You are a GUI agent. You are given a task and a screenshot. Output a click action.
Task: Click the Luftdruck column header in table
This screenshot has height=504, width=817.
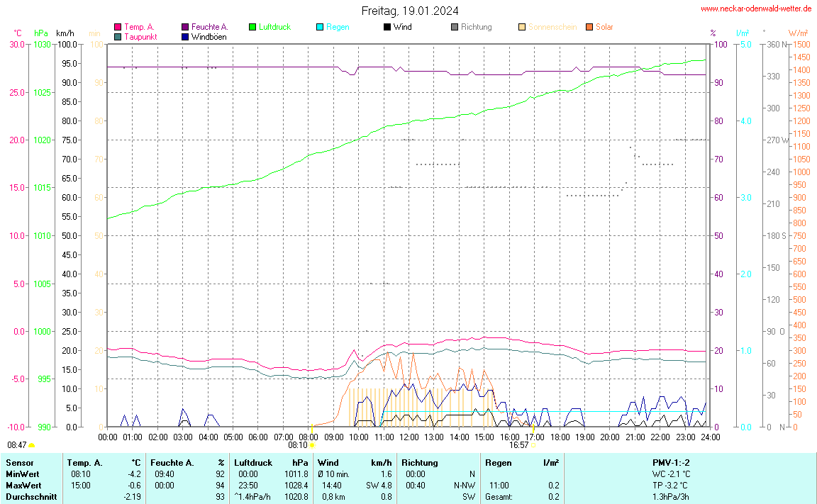pyautogui.click(x=253, y=463)
